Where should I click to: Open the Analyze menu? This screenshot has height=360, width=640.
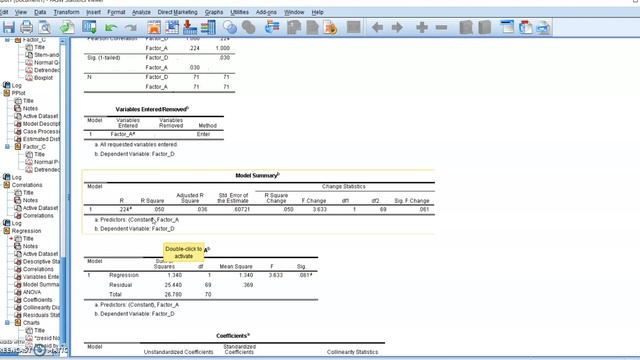141,12
